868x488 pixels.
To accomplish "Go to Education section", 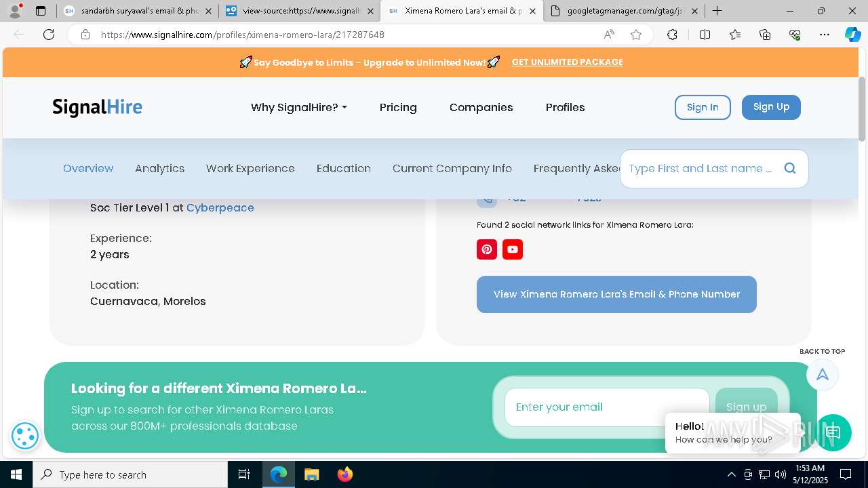I will tap(344, 168).
